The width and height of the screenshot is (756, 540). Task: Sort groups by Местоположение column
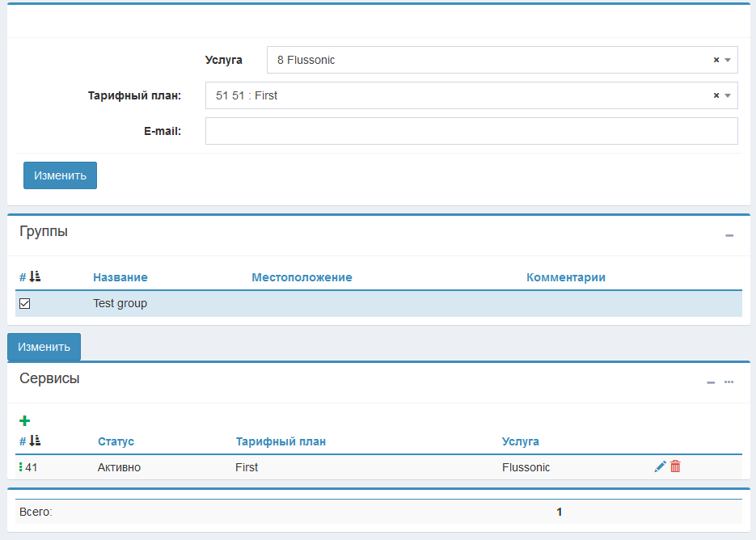pos(302,277)
